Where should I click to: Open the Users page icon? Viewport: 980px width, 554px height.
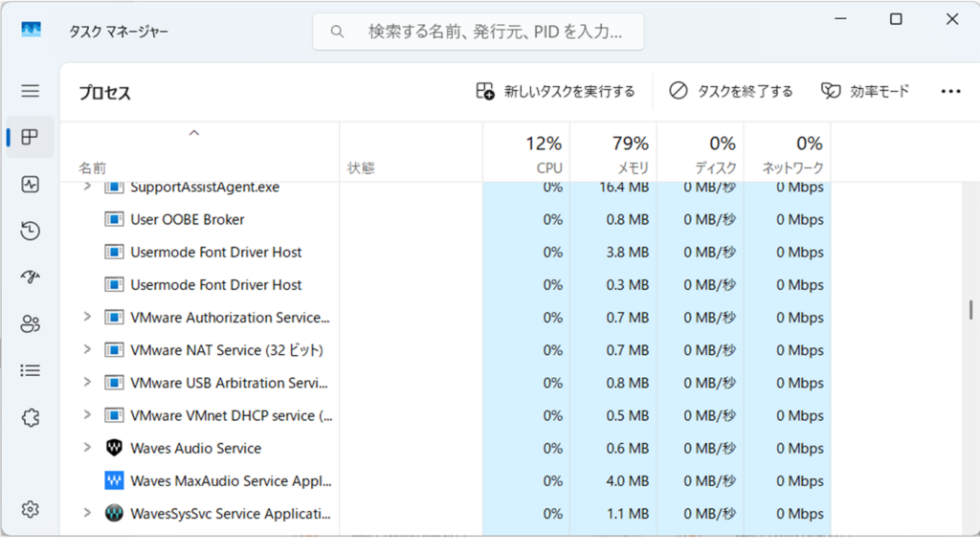[31, 323]
